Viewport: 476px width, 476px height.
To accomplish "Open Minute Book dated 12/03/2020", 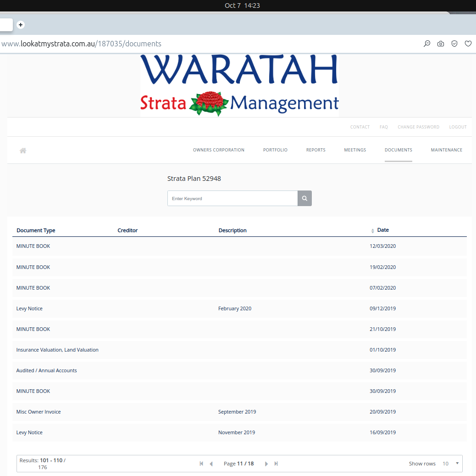I will click(239, 246).
